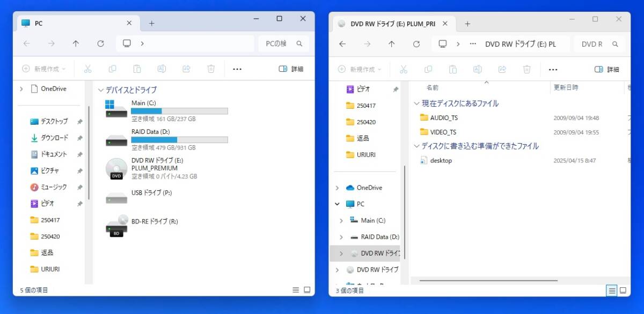This screenshot has width=644, height=314.
Task: Click the Delete trash icon in DVD RW window
Action: 527,69
